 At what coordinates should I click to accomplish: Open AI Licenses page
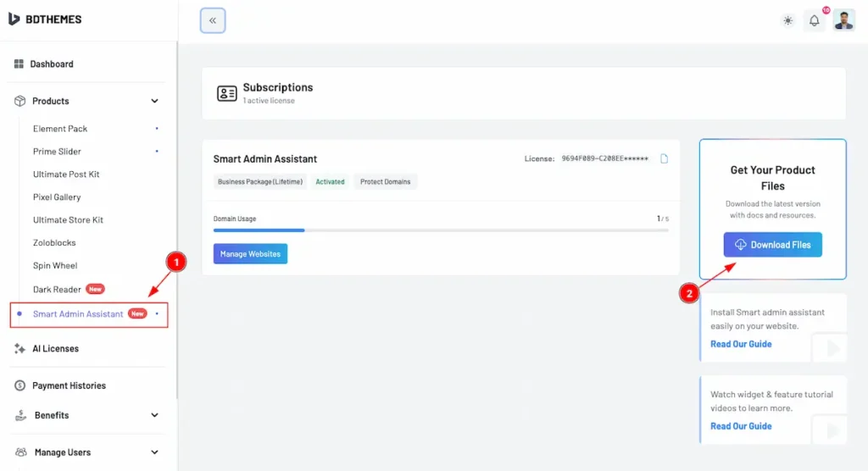pyautogui.click(x=55, y=348)
